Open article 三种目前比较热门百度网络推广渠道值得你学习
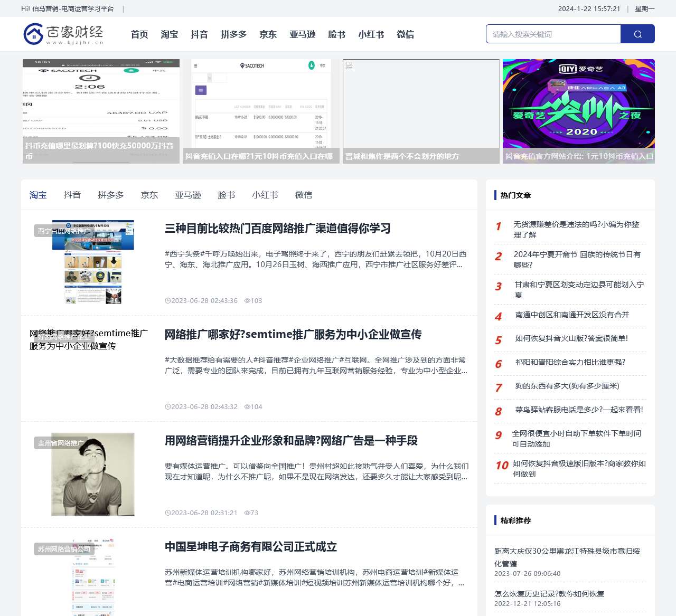 [277, 229]
